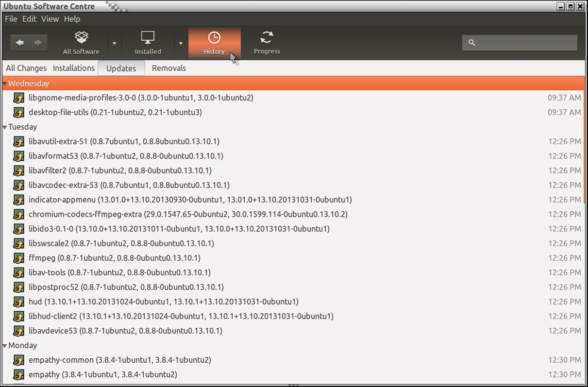
Task: Click the ffmpeg package update icon
Action: pos(18,258)
